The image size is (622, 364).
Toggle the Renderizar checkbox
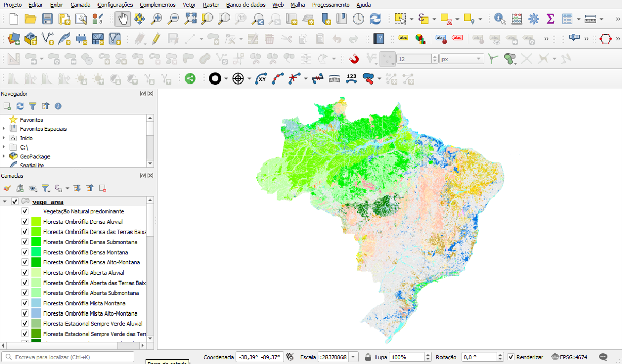pos(511,357)
